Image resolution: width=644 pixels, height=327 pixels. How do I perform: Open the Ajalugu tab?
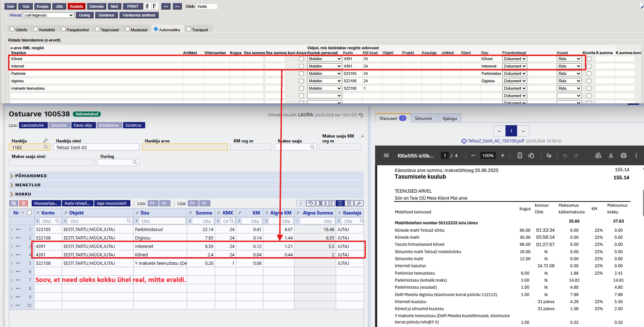(x=450, y=118)
